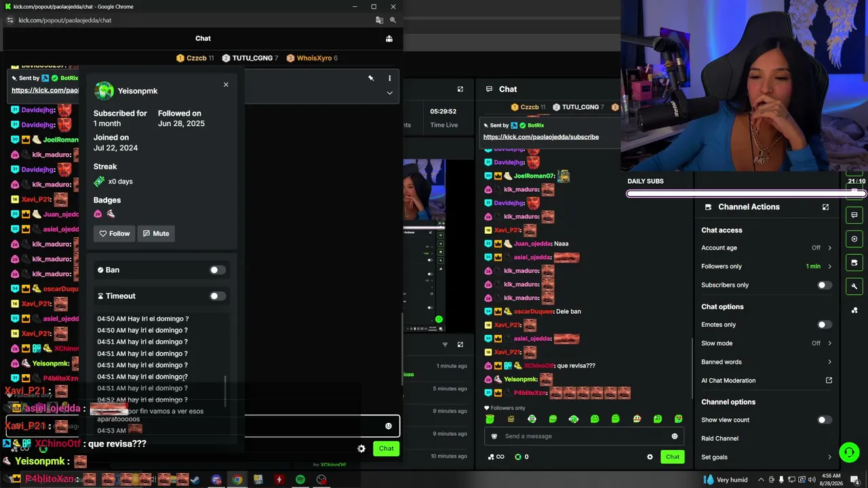Click chat bubble icon in dashboard Chat header

(x=488, y=89)
